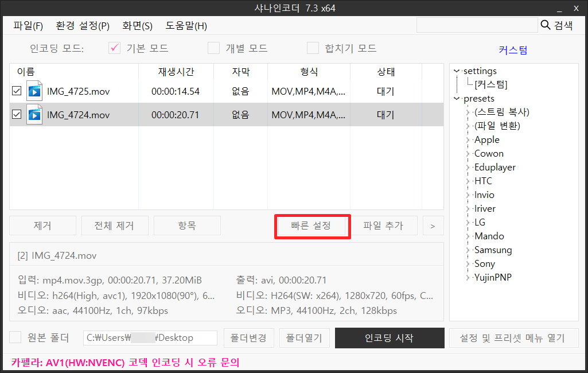Open the 도움말(H) menu
This screenshot has width=588, height=373.
[x=186, y=26]
